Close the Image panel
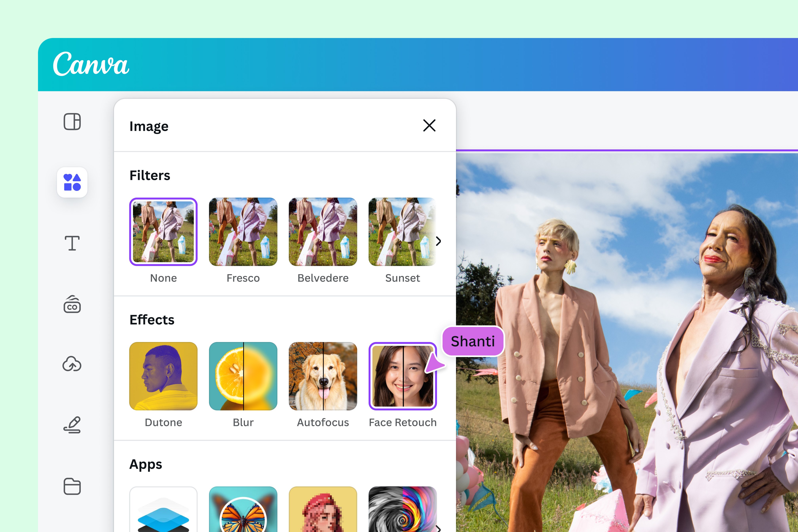This screenshot has width=798, height=532. coord(429,125)
